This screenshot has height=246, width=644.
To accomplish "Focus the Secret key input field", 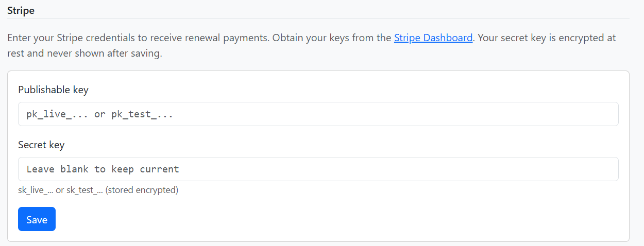I will tap(318, 169).
